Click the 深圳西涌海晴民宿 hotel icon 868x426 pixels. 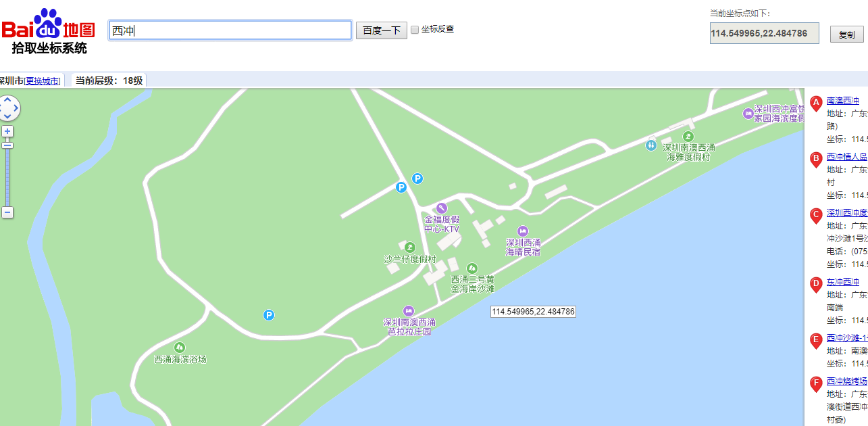click(x=522, y=231)
